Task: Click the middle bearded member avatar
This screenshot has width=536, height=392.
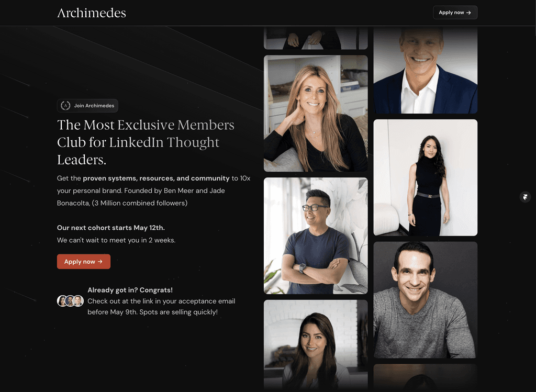Action: (x=70, y=301)
